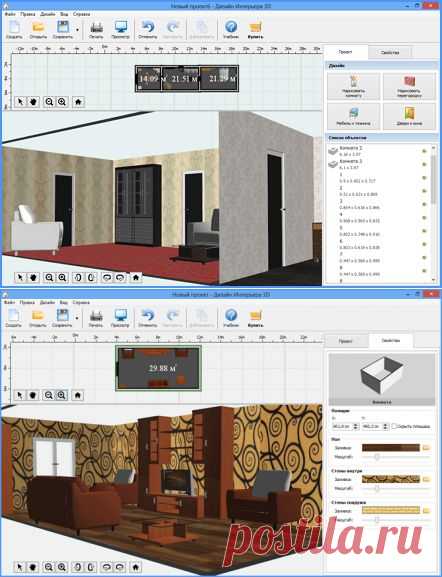Click the Масштаб slider under Стены внутри
Viewport: 442px width, 577px height.
pos(396,488)
